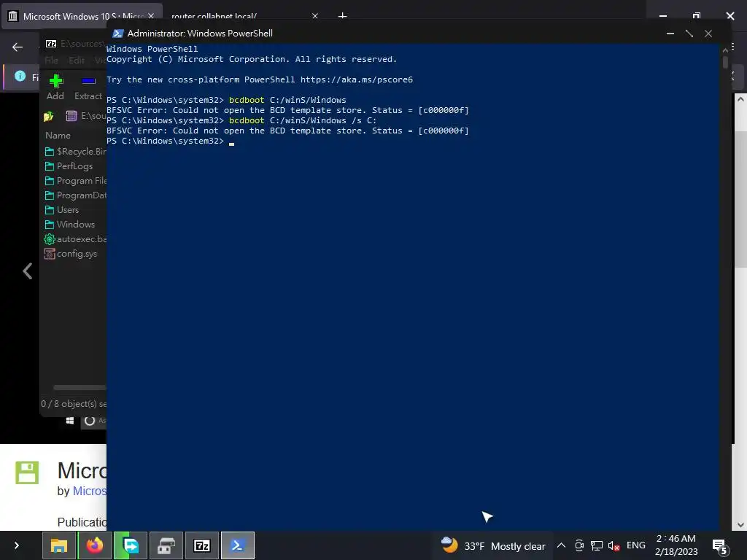This screenshot has height=560, width=747.
Task: Select the config.sys file in 7-Zip
Action: tap(71, 254)
